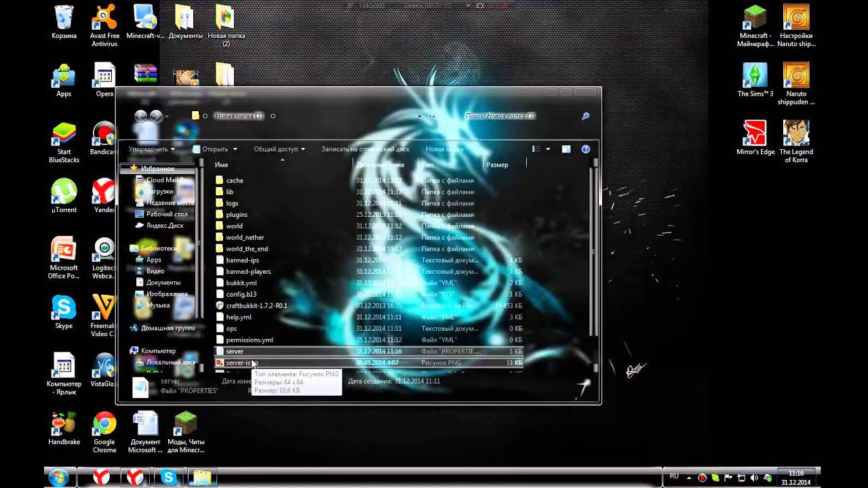Screen dimensions: 868x488
Task: Click the taskbar clock showing 11:16
Action: [x=795, y=478]
